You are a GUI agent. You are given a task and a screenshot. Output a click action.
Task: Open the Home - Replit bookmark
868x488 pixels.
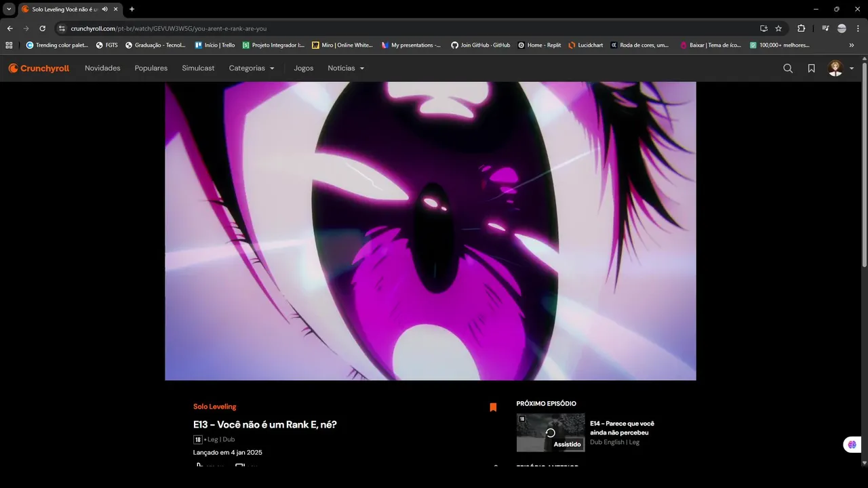tap(540, 45)
